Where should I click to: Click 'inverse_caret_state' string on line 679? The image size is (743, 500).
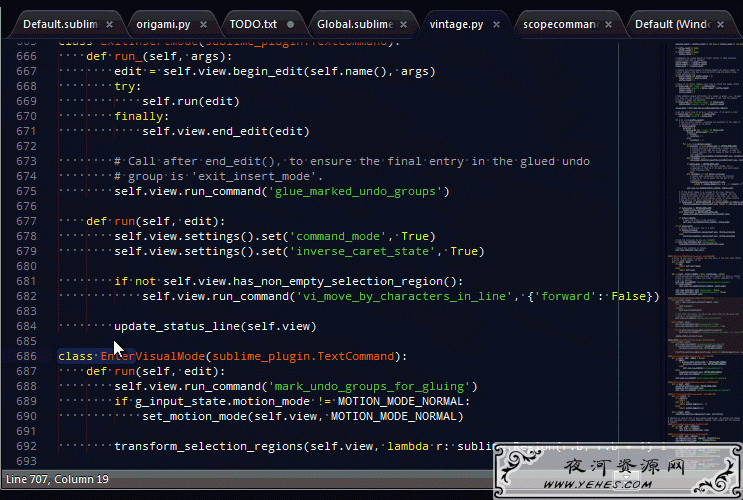click(x=362, y=251)
